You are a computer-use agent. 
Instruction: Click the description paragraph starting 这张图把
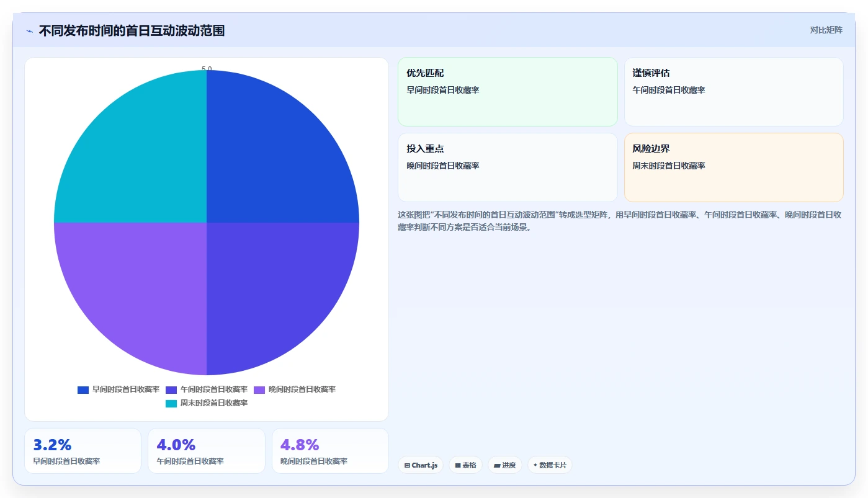click(619, 221)
